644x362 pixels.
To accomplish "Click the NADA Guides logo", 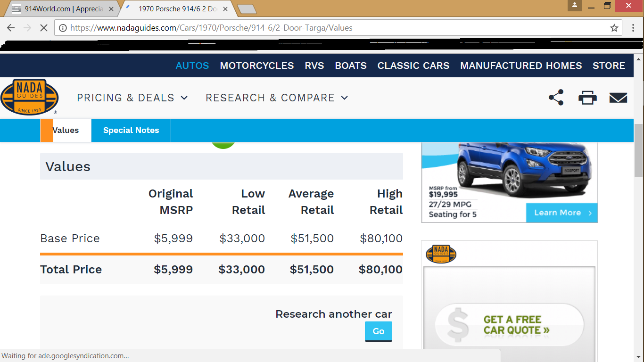I will (29, 97).
